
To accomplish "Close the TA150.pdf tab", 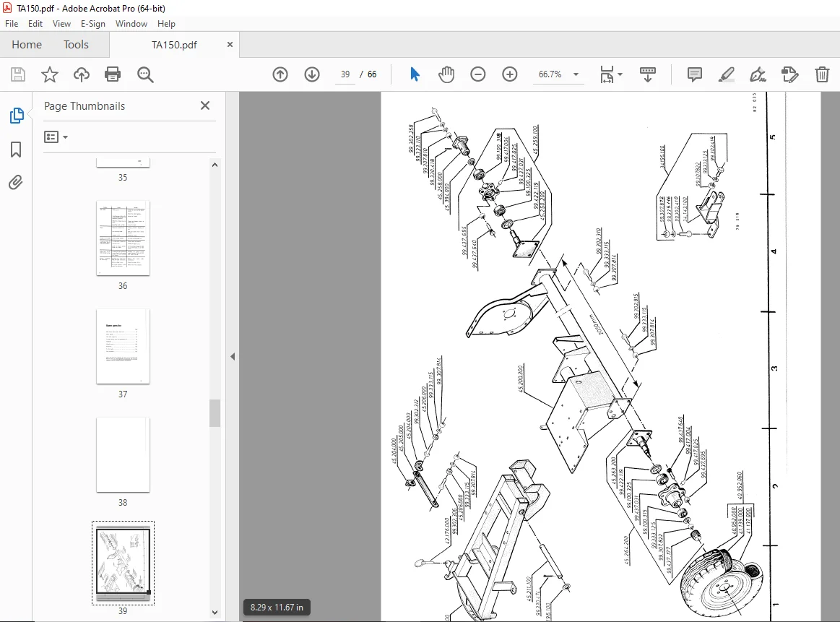I will point(230,45).
